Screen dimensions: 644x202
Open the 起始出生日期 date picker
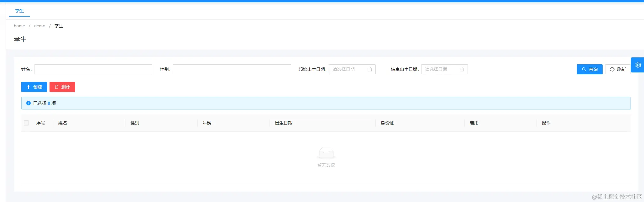coord(352,69)
